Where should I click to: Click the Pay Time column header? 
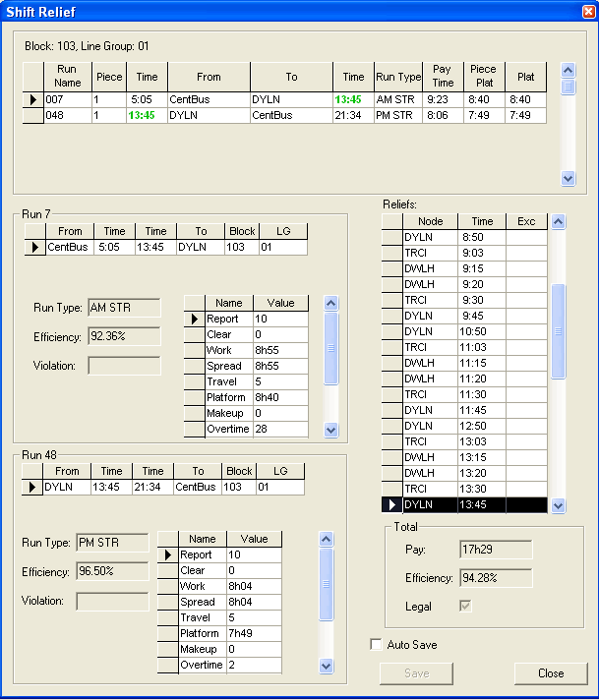[443, 77]
